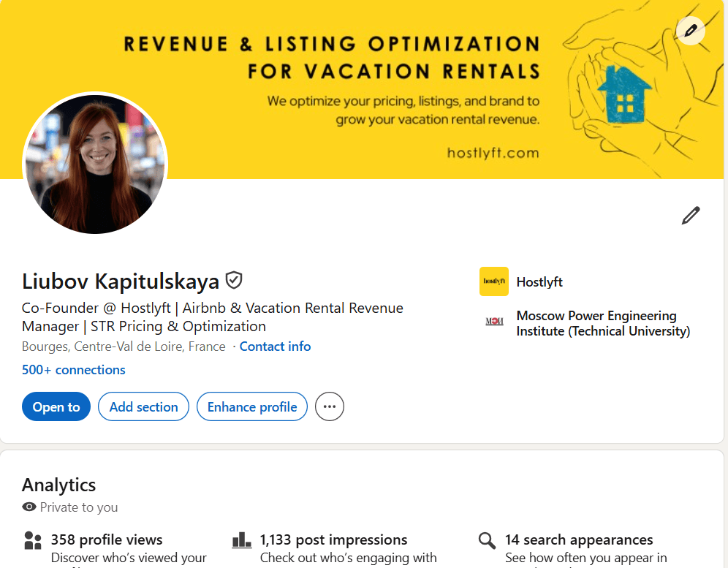728x568 pixels.
Task: Open 358 profile views analytics
Action: click(x=107, y=539)
